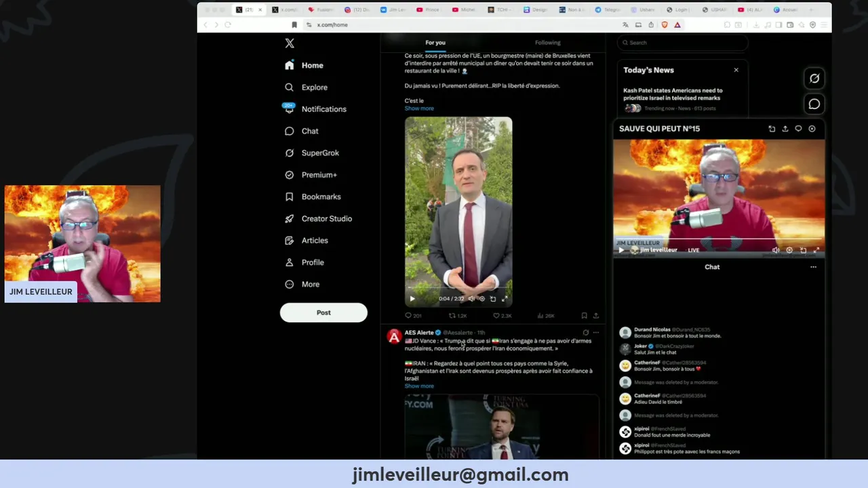The width and height of the screenshot is (868, 488).
Task: Expand AES Alerte post with Show more
Action: tap(419, 386)
